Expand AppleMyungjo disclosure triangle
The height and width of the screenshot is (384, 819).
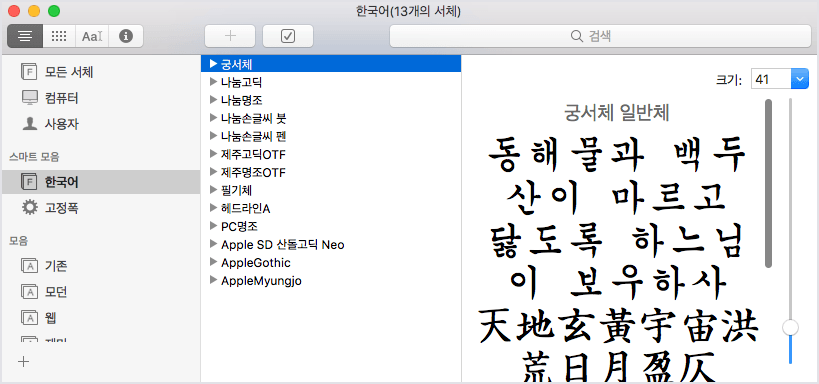point(213,280)
